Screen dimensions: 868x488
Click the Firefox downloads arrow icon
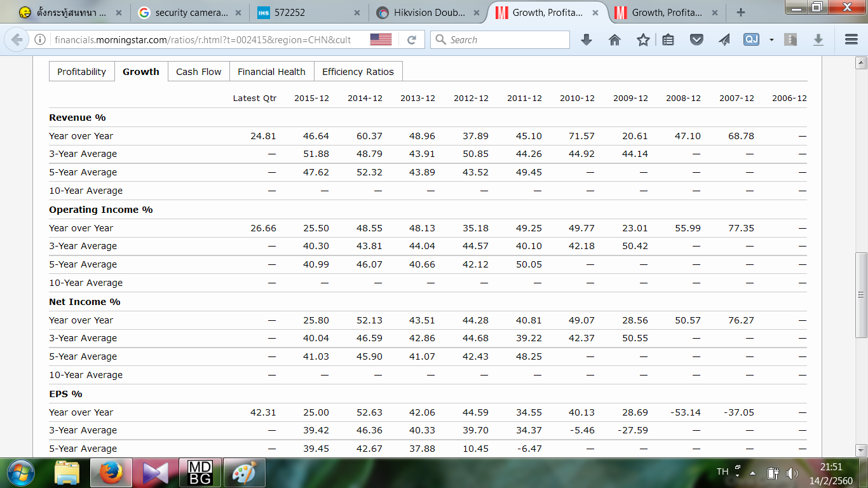point(587,40)
